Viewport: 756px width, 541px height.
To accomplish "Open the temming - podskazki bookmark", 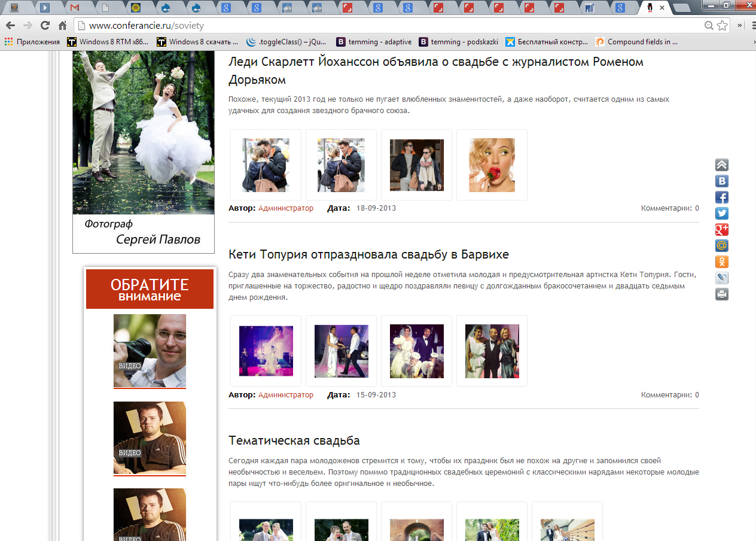I will click(458, 42).
